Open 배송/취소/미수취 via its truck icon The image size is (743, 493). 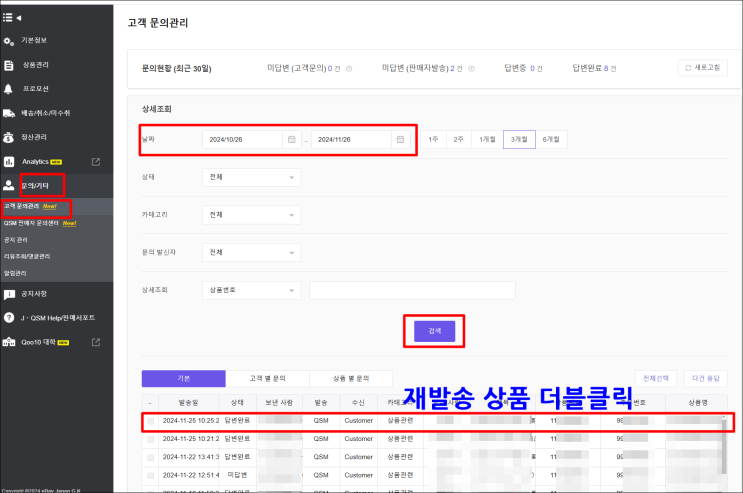coord(9,113)
